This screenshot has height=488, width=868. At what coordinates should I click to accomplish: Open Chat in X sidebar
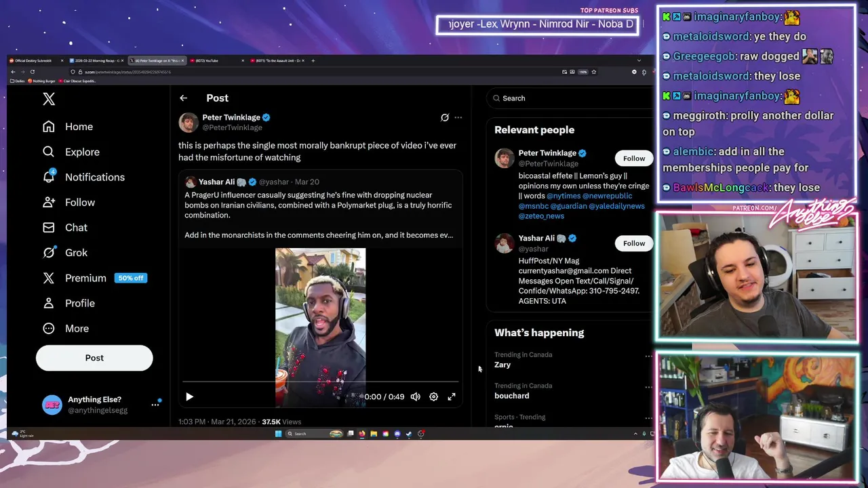click(64, 227)
